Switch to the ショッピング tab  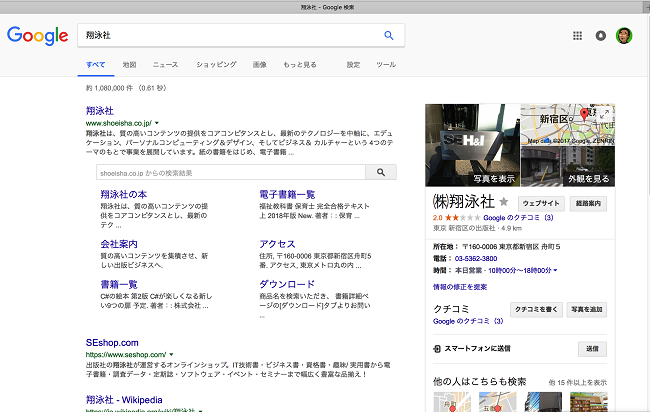tap(216, 65)
